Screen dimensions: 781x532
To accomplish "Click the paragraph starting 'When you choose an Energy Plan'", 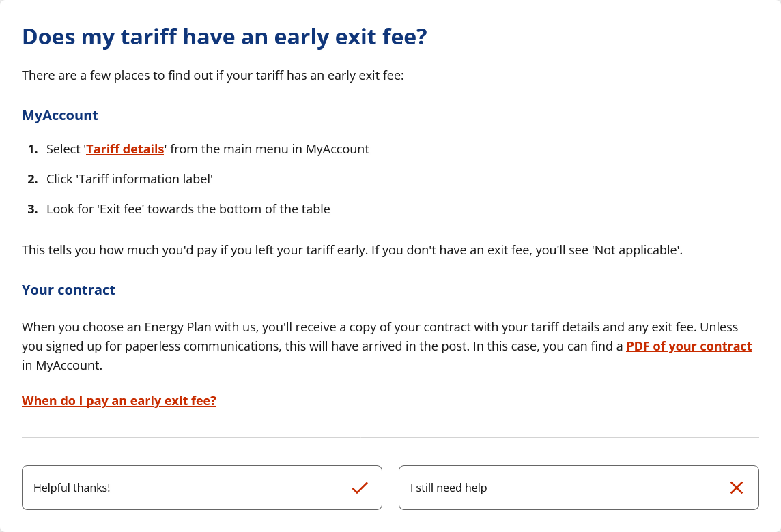I will tap(380, 327).
